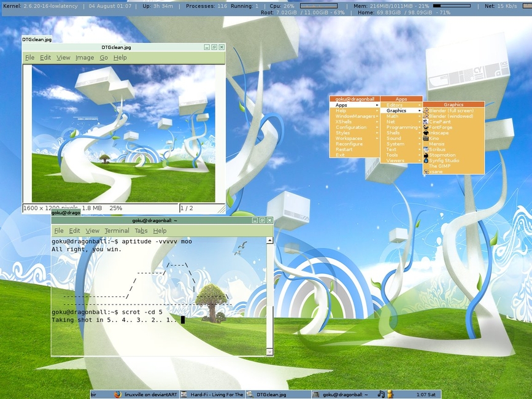Launch Synfig Studio from Graphics menu
This screenshot has width=532, height=399.
[x=453, y=160]
